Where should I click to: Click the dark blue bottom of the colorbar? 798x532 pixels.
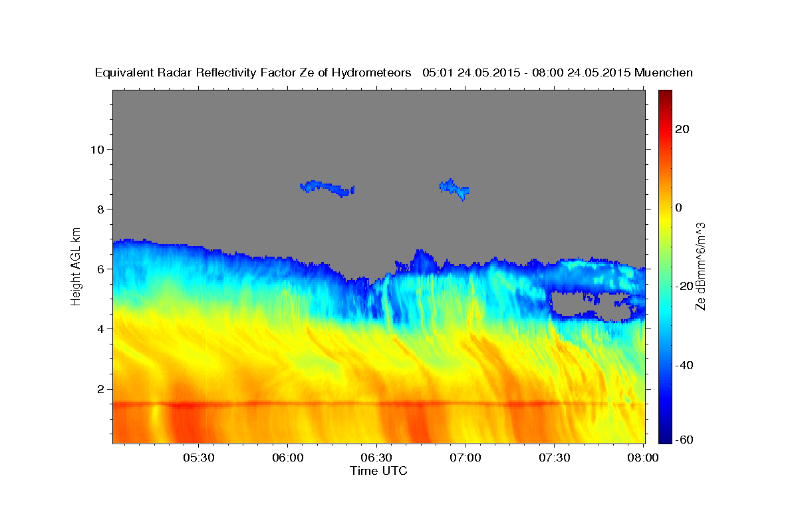tap(665, 436)
